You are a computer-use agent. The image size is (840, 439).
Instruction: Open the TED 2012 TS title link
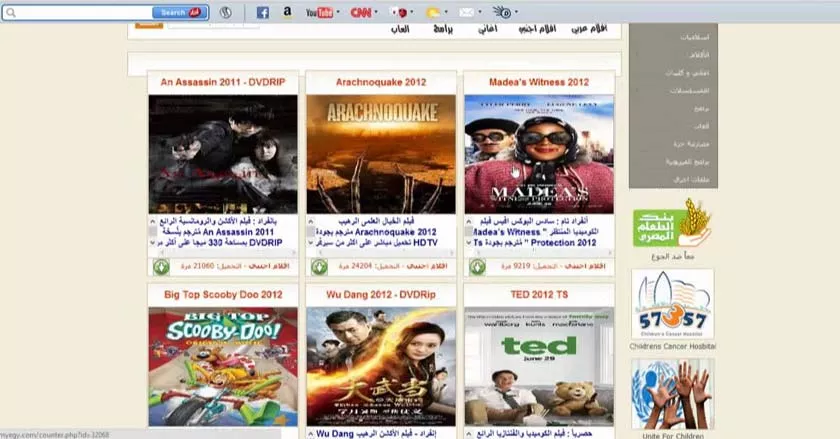coord(539,295)
